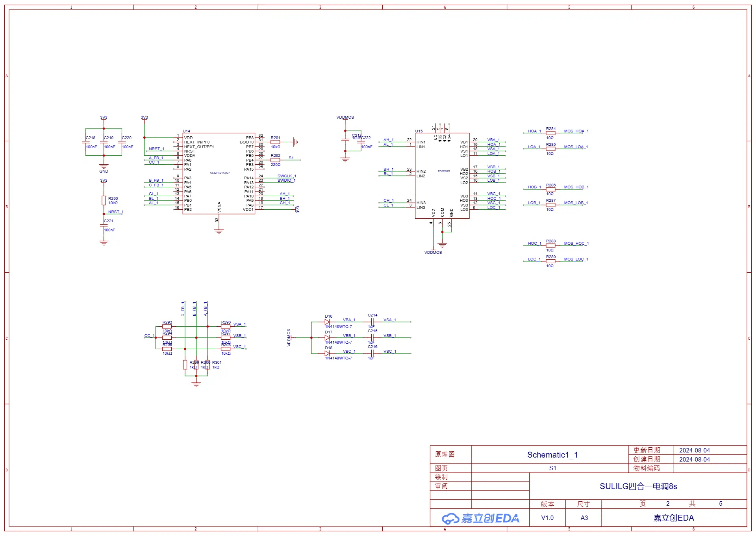Click MOS_HOC_1 net label
756x536 pixels.
click(x=576, y=244)
